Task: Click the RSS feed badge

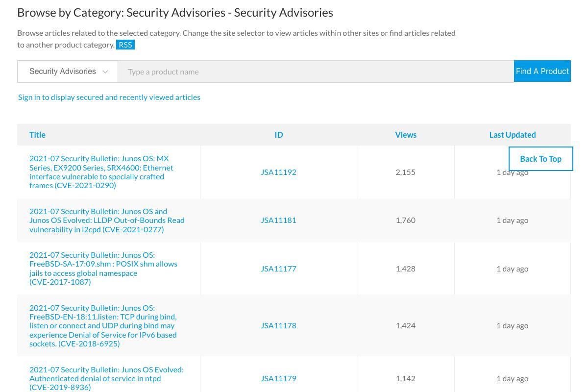Action: click(125, 45)
